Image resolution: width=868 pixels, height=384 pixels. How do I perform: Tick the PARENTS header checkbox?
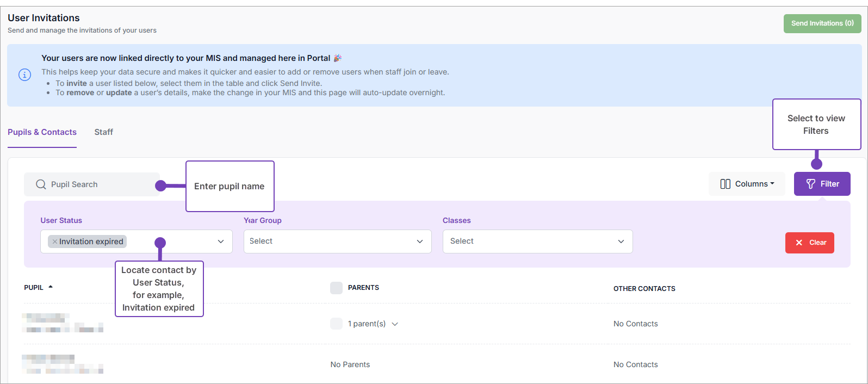tap(336, 288)
